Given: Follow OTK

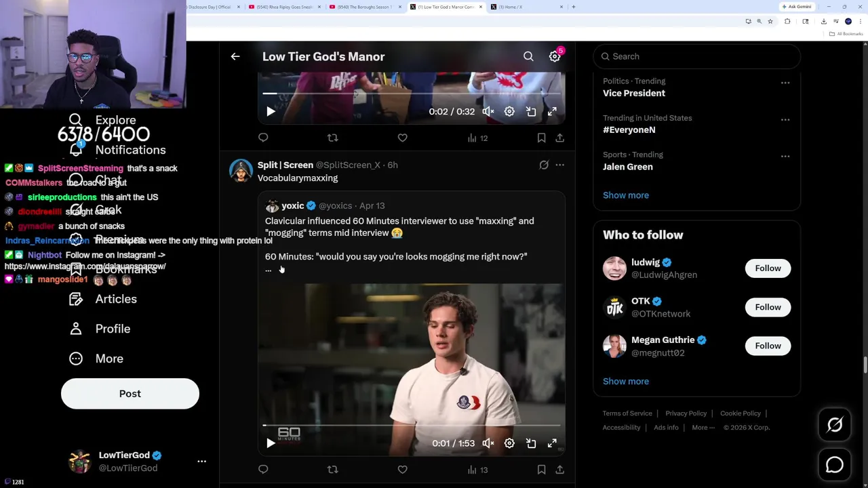Looking at the screenshot, I should coord(768,307).
